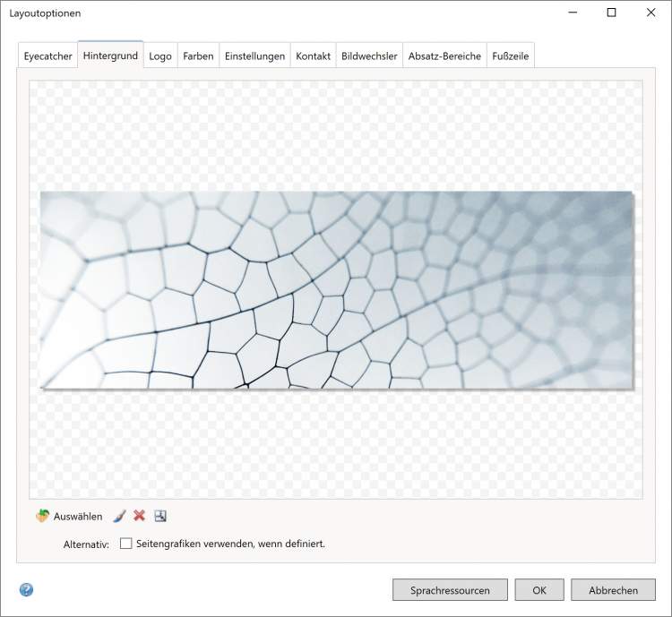Open the Bildwechsler tab
Screen dimensions: 672x617
pyautogui.click(x=369, y=56)
